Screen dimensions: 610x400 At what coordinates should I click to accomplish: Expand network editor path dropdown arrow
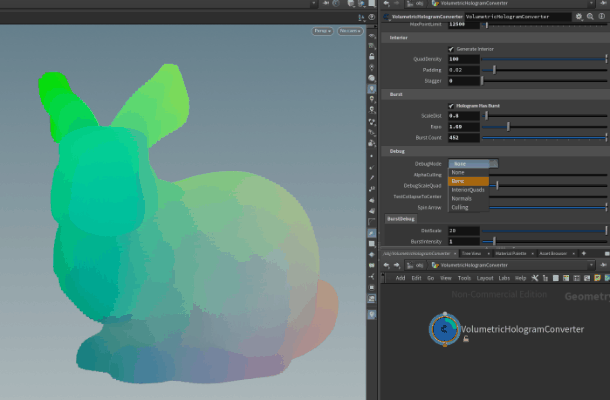(591, 265)
